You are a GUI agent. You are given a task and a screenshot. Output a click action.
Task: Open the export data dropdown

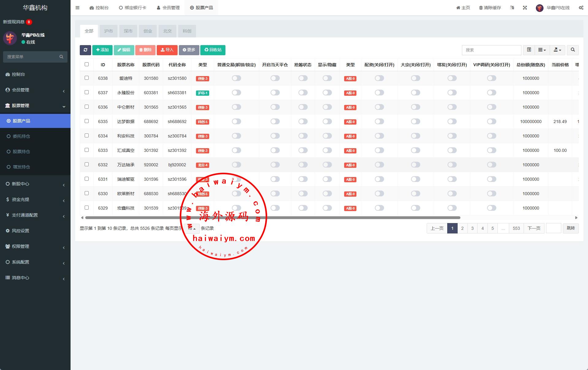click(x=557, y=50)
